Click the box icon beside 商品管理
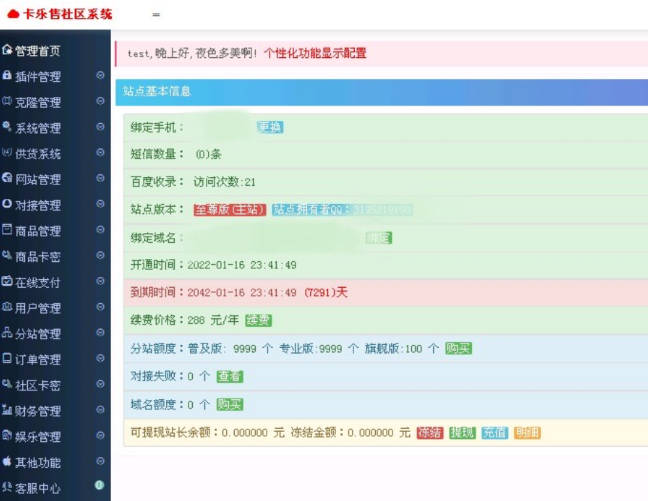648x501 pixels. click(7, 229)
